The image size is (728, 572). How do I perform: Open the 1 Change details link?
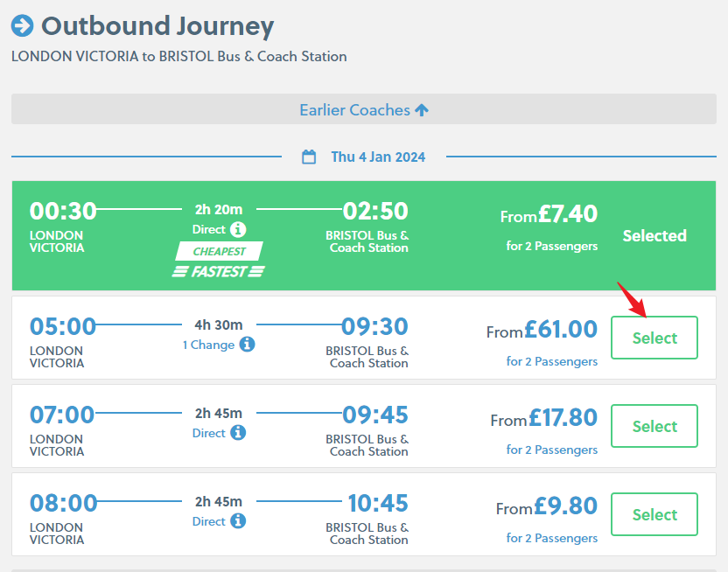coord(208,345)
